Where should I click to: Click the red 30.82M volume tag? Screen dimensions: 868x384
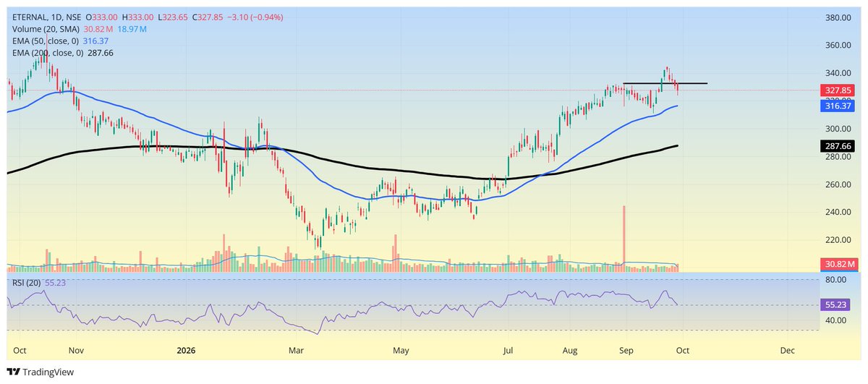click(x=839, y=264)
